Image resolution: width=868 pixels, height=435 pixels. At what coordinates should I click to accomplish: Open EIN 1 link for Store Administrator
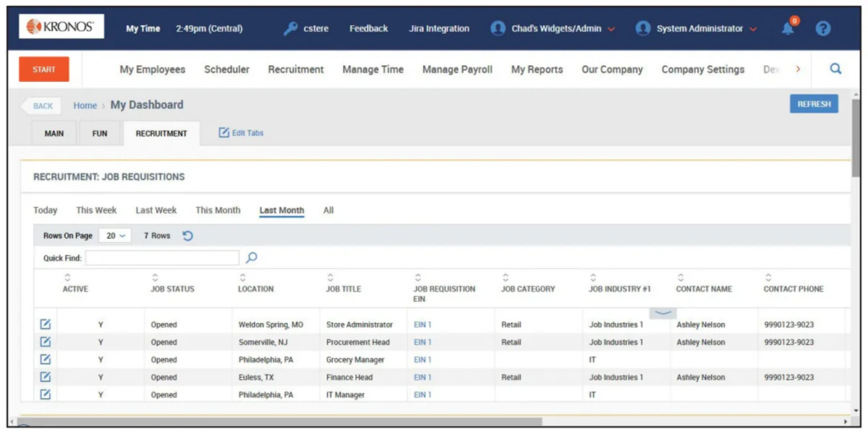pos(422,325)
